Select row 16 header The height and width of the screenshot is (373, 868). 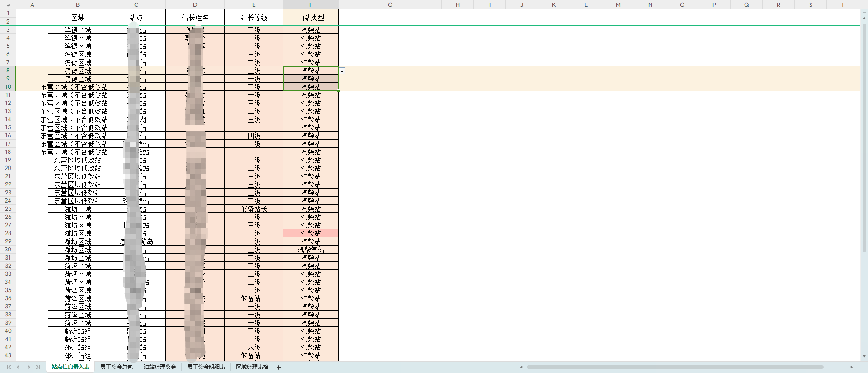[8, 136]
